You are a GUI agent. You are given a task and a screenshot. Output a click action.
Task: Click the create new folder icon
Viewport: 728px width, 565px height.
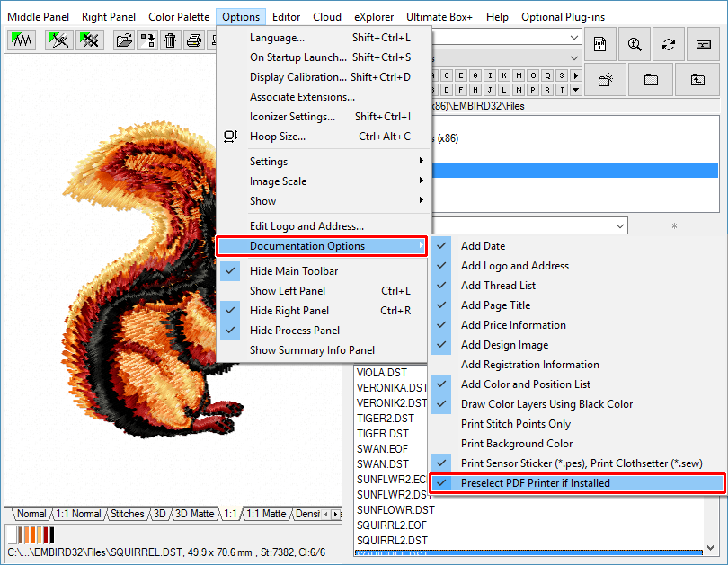606,80
